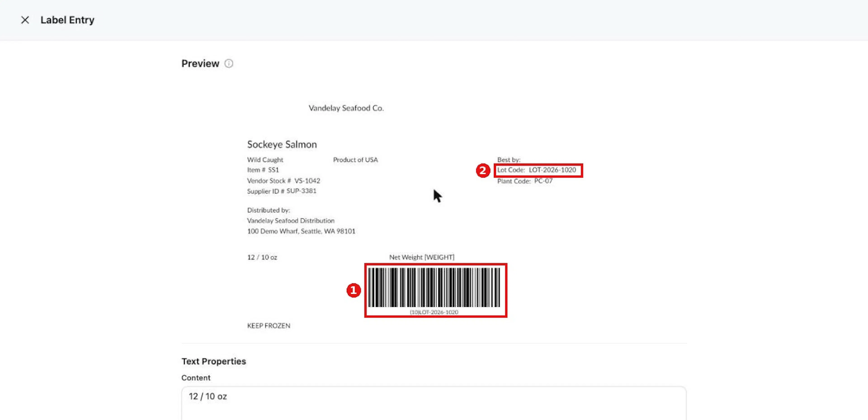
Task: Click the 'Label Entry' title
Action: [67, 20]
